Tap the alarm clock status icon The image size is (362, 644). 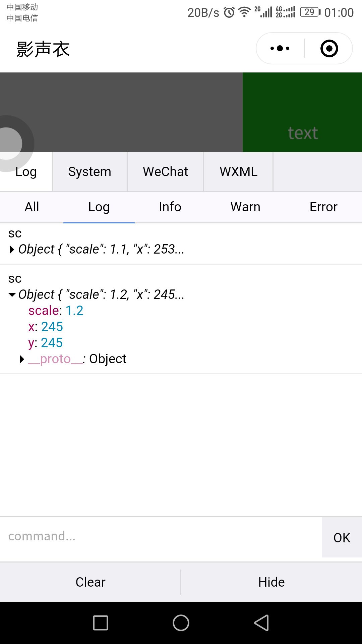coord(229,12)
